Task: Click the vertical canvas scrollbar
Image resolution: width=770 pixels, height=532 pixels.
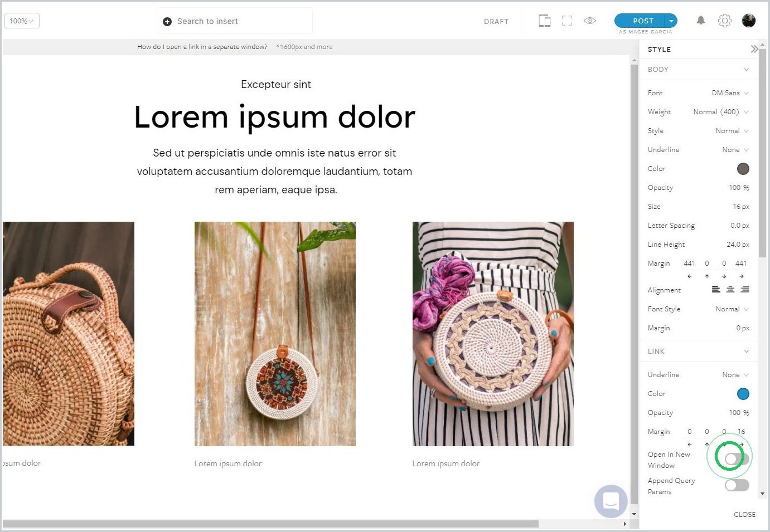Action: click(634, 284)
